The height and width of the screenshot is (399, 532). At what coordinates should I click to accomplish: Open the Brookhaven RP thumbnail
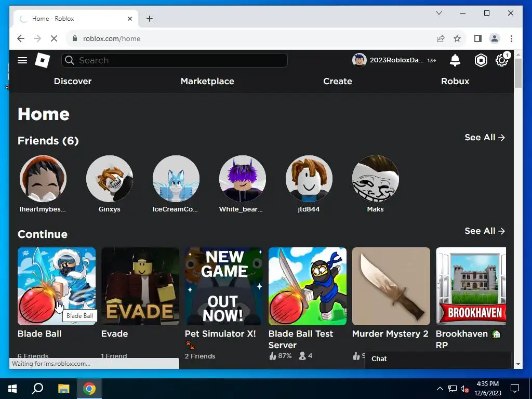[471, 286]
